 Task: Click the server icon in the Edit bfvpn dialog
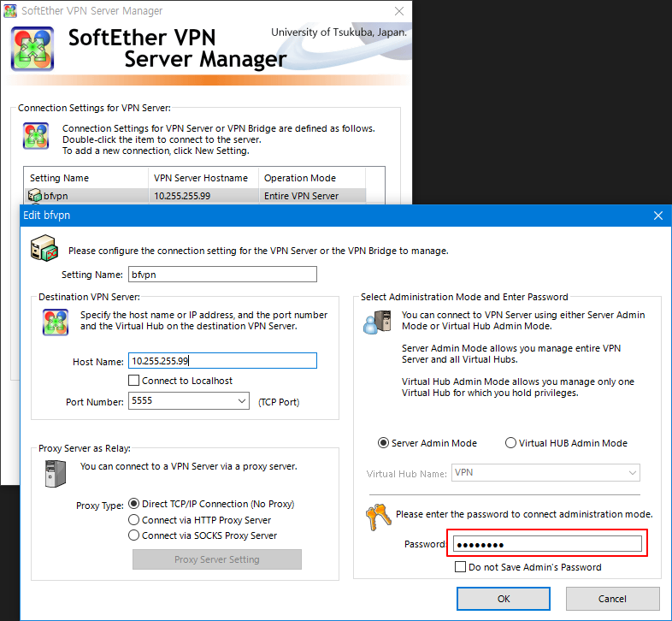(44, 248)
